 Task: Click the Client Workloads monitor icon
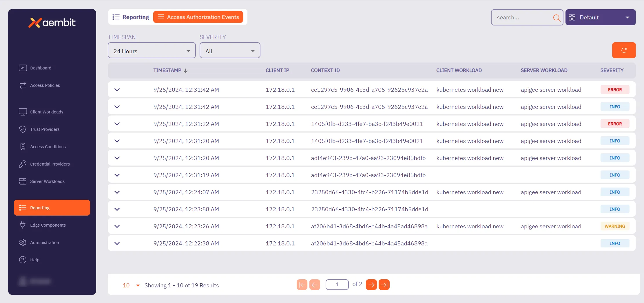click(x=23, y=112)
